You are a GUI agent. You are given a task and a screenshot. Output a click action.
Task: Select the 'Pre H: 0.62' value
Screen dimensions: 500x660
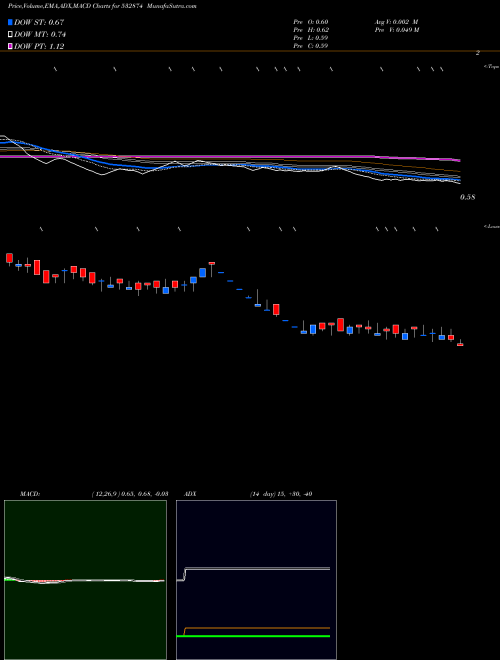pyautogui.click(x=311, y=30)
